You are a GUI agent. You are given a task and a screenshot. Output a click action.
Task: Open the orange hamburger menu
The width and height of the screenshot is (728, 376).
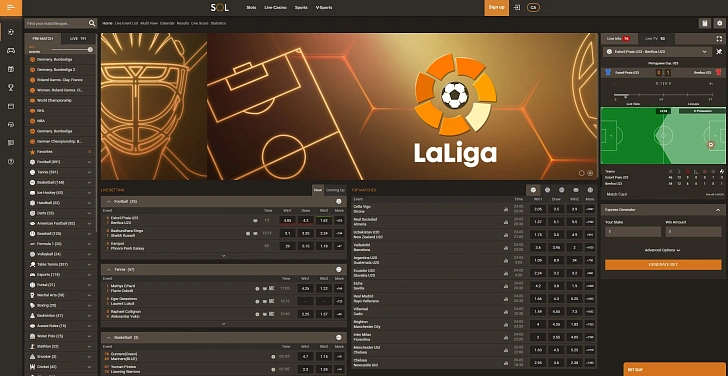click(x=11, y=8)
